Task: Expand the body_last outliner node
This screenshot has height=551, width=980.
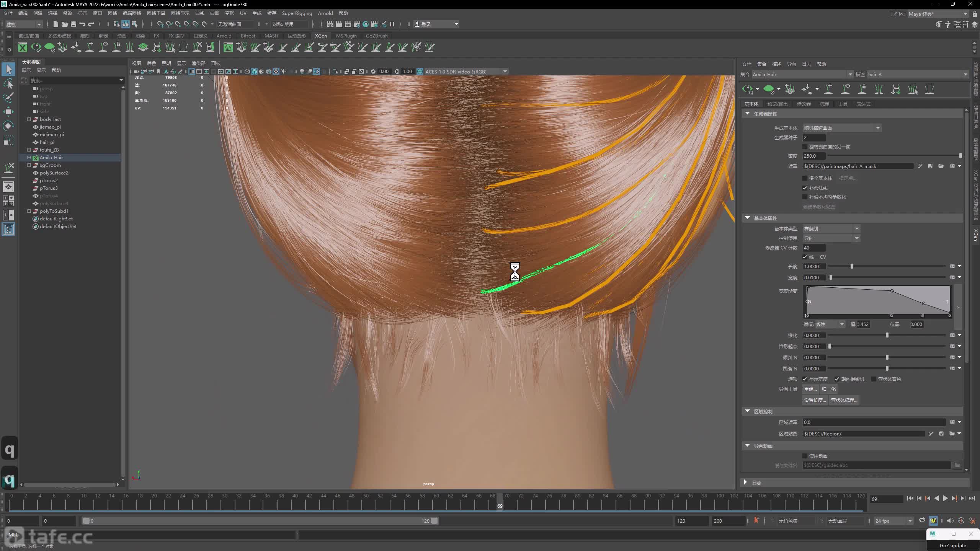Action: [x=29, y=119]
